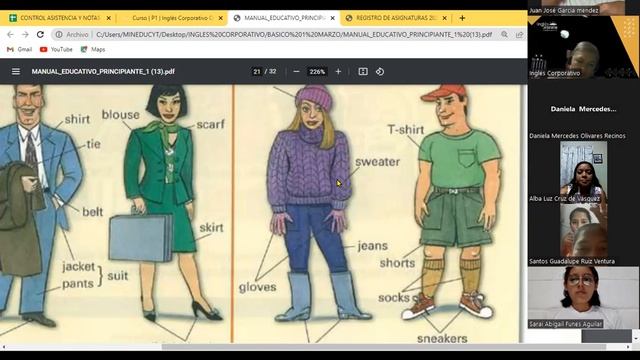640x360 pixels.
Task: View site info Archivo icon
Action: click(59, 35)
